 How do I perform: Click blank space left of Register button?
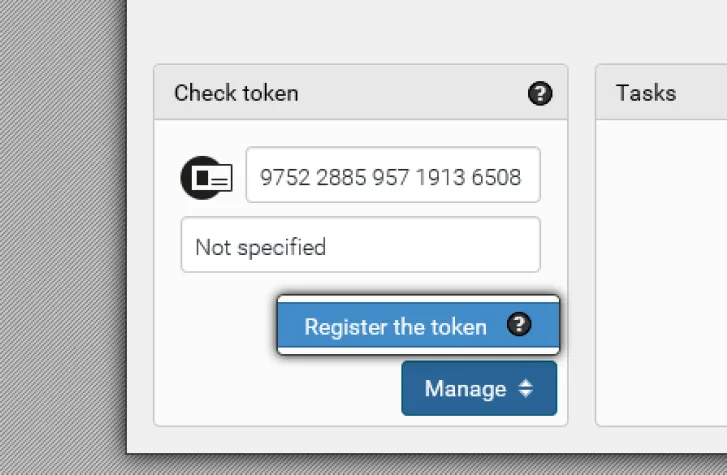point(220,326)
